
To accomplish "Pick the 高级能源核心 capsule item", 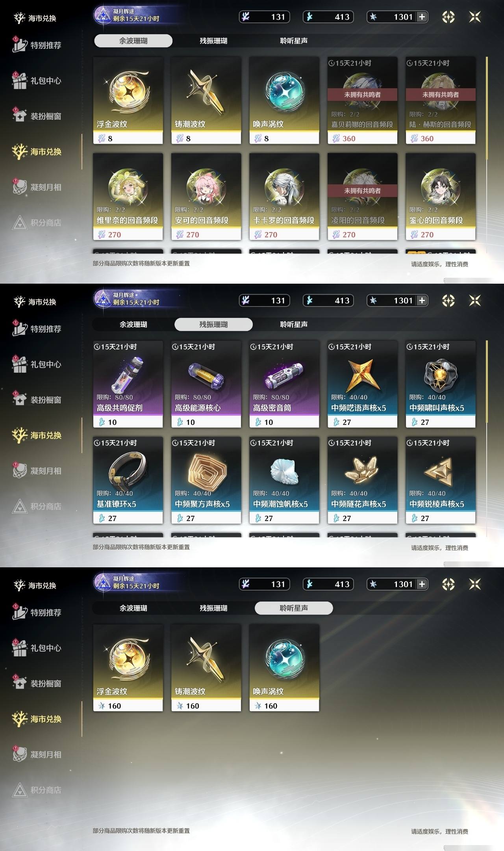I will (x=206, y=384).
